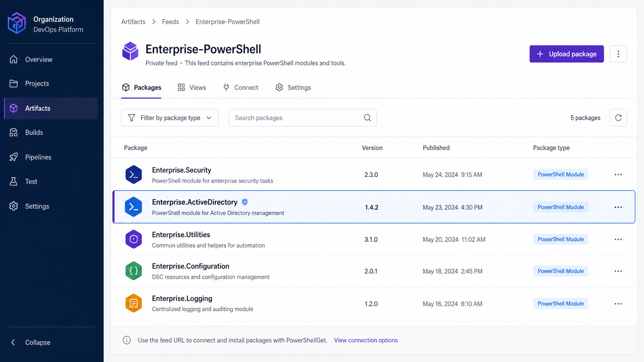
Task: Click the Enterprise-PowerShell breadcrumb
Action: (x=228, y=22)
